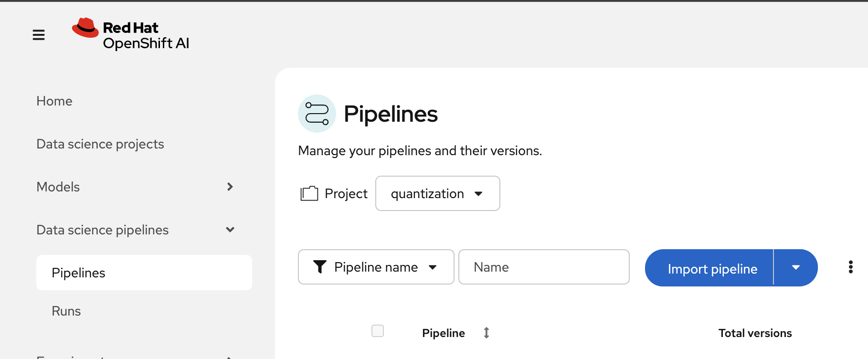Open the quantization project dropdown

(x=438, y=193)
